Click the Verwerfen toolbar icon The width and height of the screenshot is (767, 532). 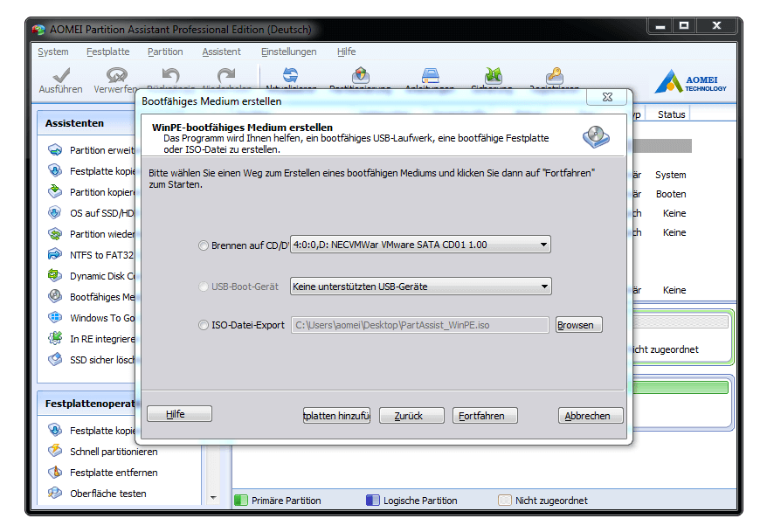coord(117,75)
